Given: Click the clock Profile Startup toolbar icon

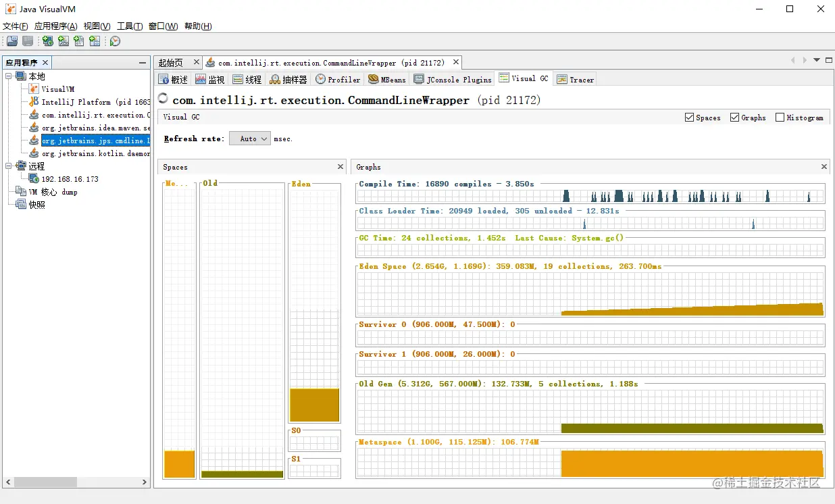Looking at the screenshot, I should (115, 41).
